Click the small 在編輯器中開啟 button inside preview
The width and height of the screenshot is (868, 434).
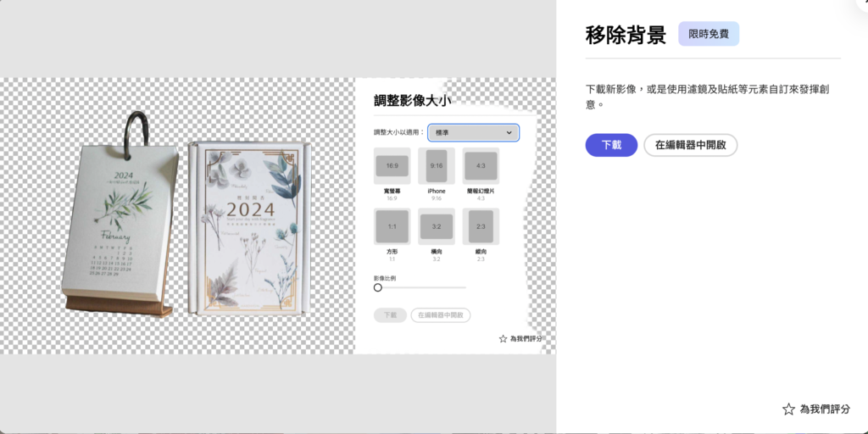pyautogui.click(x=441, y=315)
